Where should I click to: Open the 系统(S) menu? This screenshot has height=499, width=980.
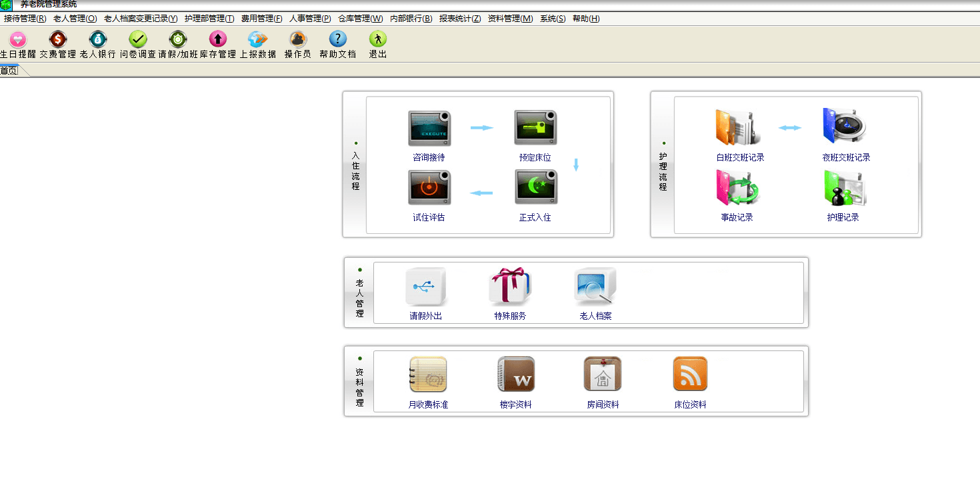[553, 19]
